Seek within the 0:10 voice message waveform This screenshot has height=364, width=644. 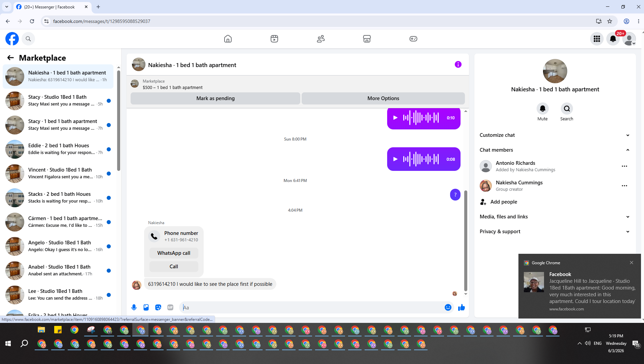click(x=421, y=118)
